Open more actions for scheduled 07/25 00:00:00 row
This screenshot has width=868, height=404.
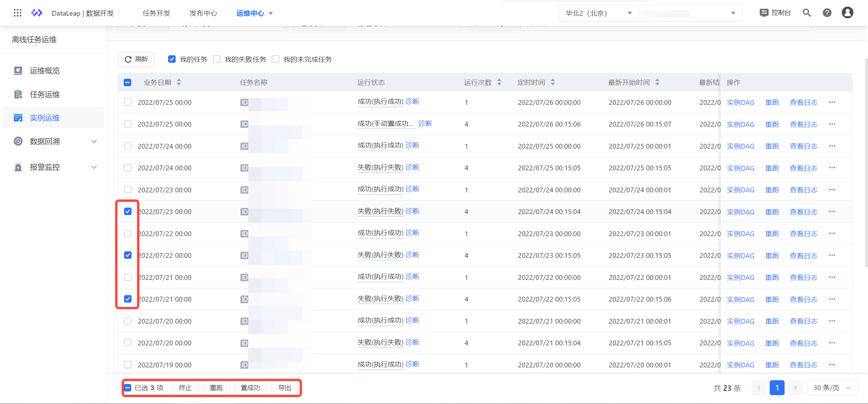pos(832,146)
